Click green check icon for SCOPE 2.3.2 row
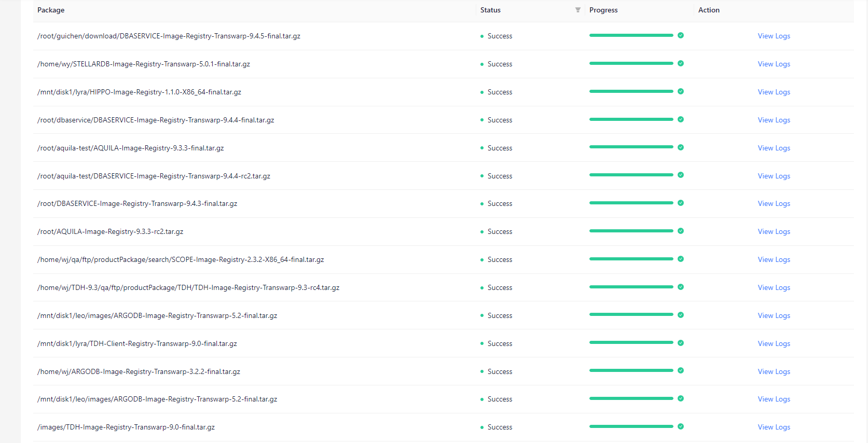Viewport: 868px width, 443px height. pyautogui.click(x=681, y=259)
